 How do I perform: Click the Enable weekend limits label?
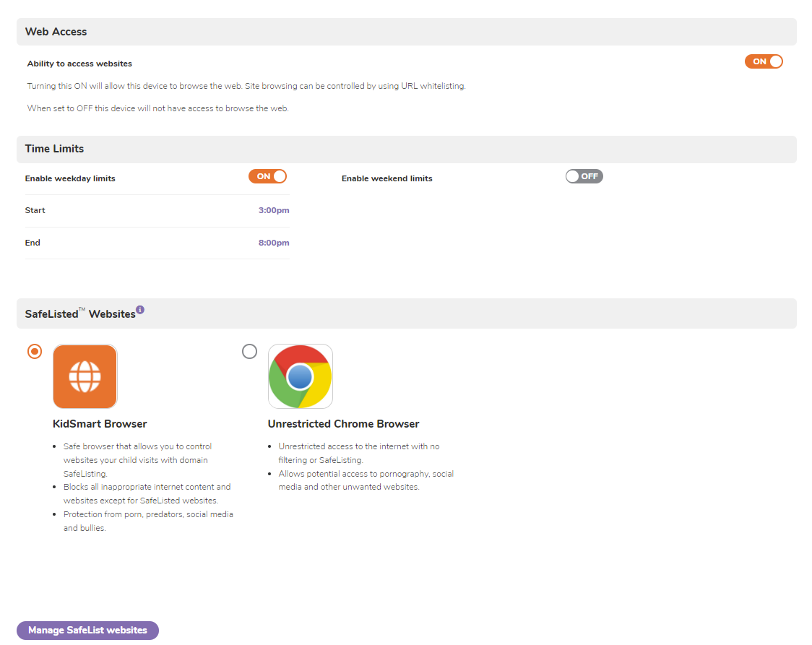pyautogui.click(x=386, y=178)
